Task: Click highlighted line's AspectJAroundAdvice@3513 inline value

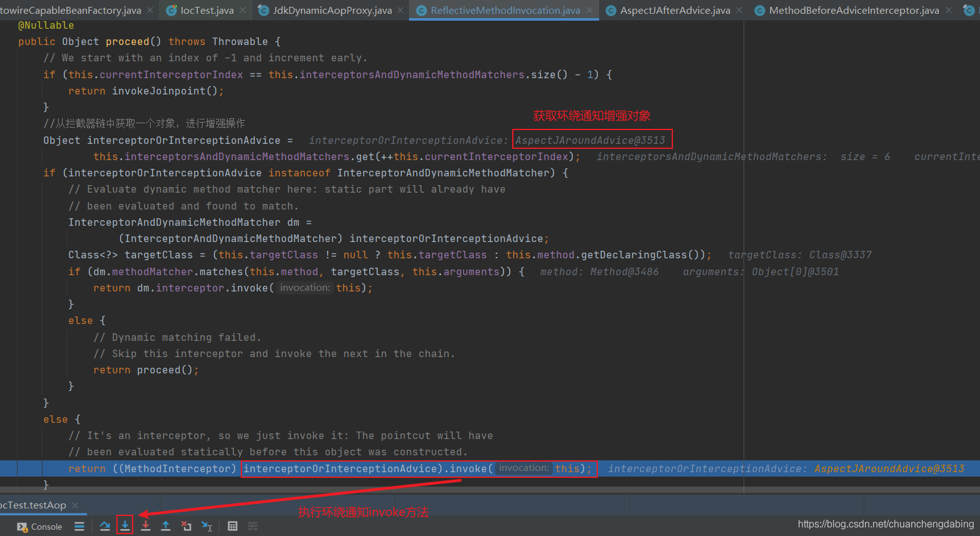Action: tap(889, 468)
